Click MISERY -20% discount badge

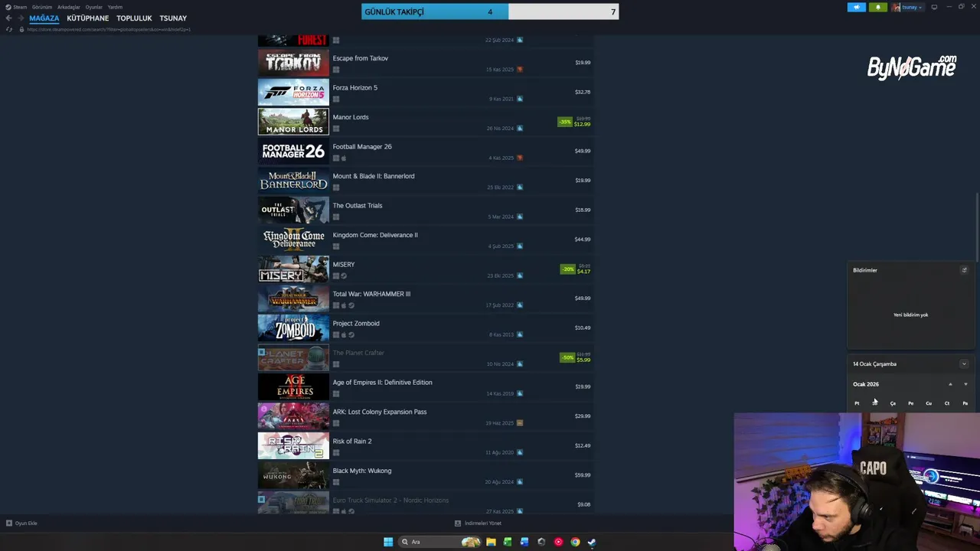(x=567, y=269)
